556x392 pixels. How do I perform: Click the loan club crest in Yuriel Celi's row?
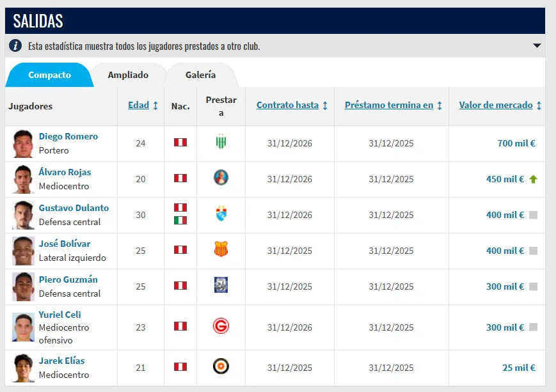pyautogui.click(x=220, y=327)
